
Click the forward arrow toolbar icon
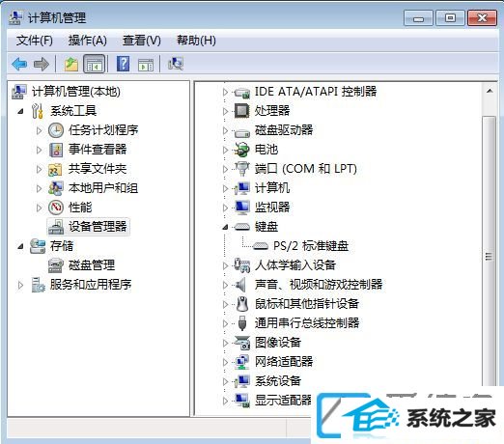42,64
